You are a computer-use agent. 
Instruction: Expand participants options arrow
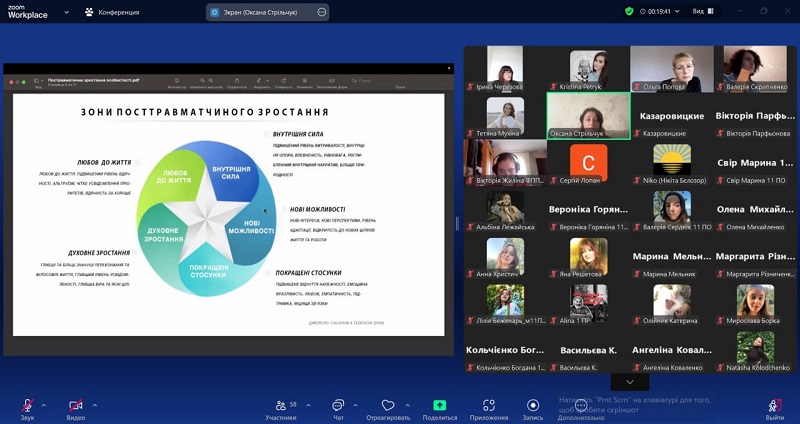pos(308,406)
